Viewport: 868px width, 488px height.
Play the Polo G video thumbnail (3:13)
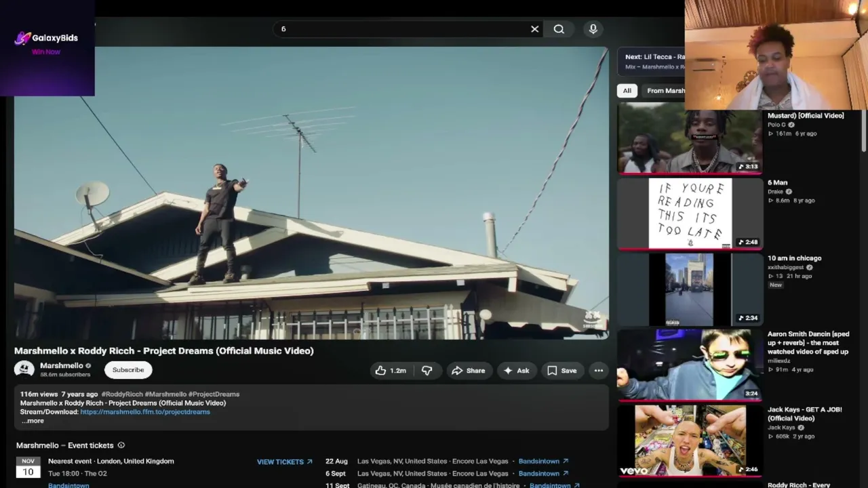690,138
